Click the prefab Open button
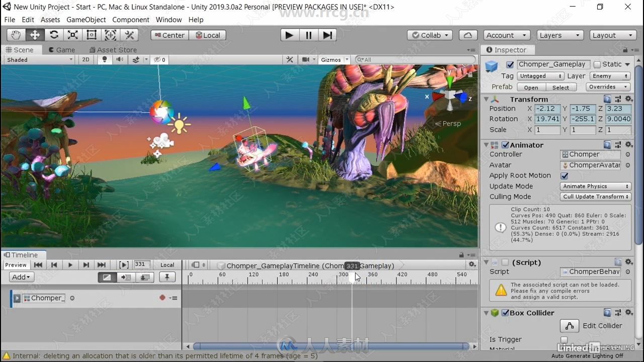Image resolution: width=644 pixels, height=362 pixels. click(x=531, y=87)
